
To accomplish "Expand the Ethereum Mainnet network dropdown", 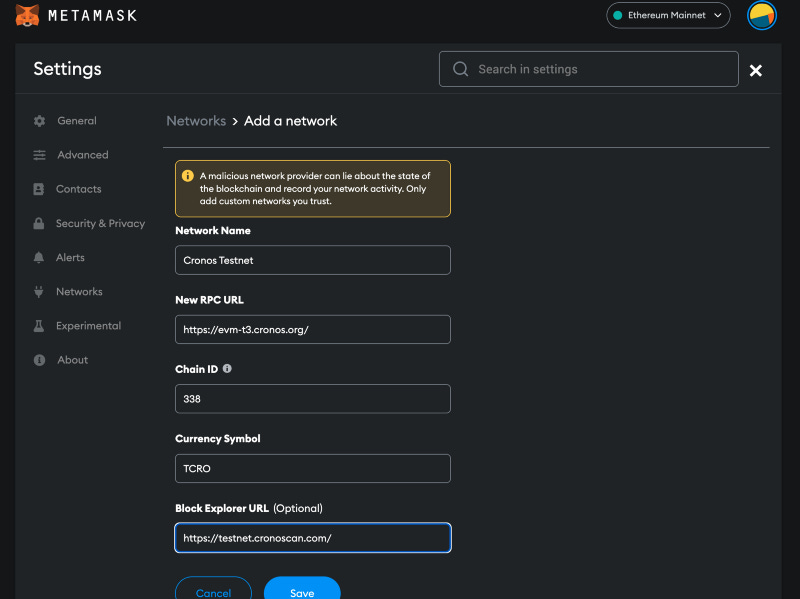I will point(668,16).
